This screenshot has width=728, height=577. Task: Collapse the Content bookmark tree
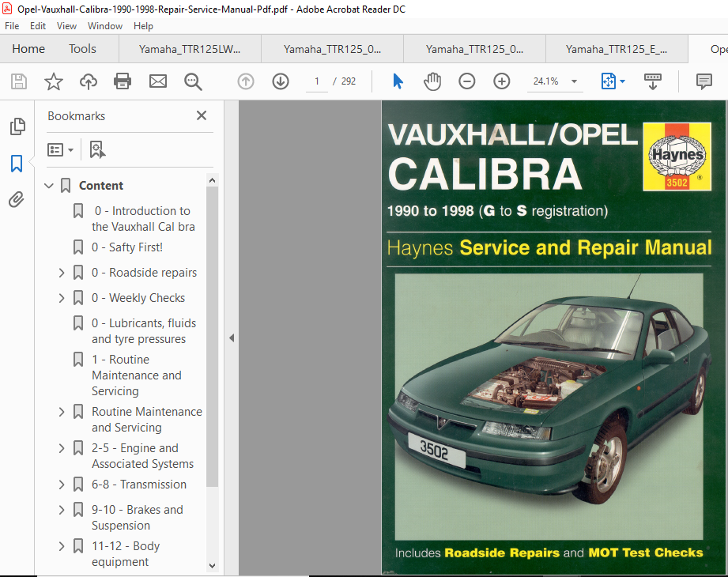click(x=49, y=186)
